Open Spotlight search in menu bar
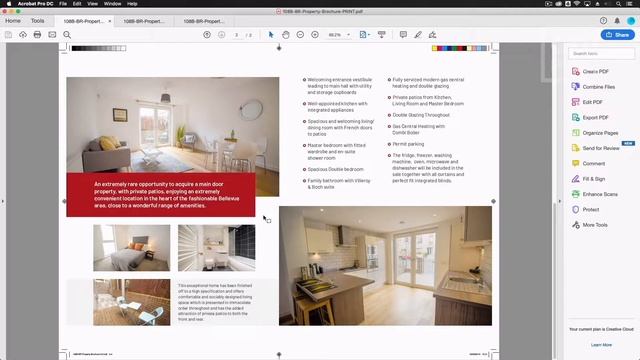This screenshot has height=360, width=640. (x=618, y=4)
